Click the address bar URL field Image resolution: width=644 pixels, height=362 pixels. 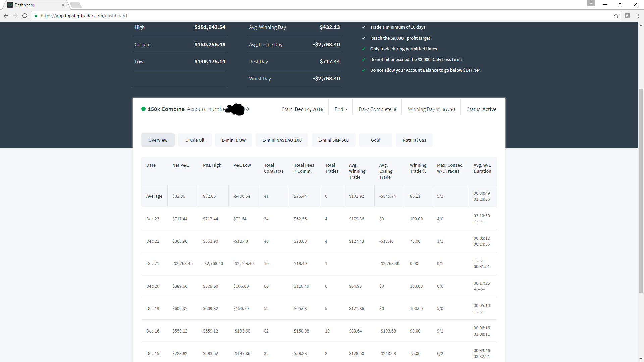tap(325, 16)
